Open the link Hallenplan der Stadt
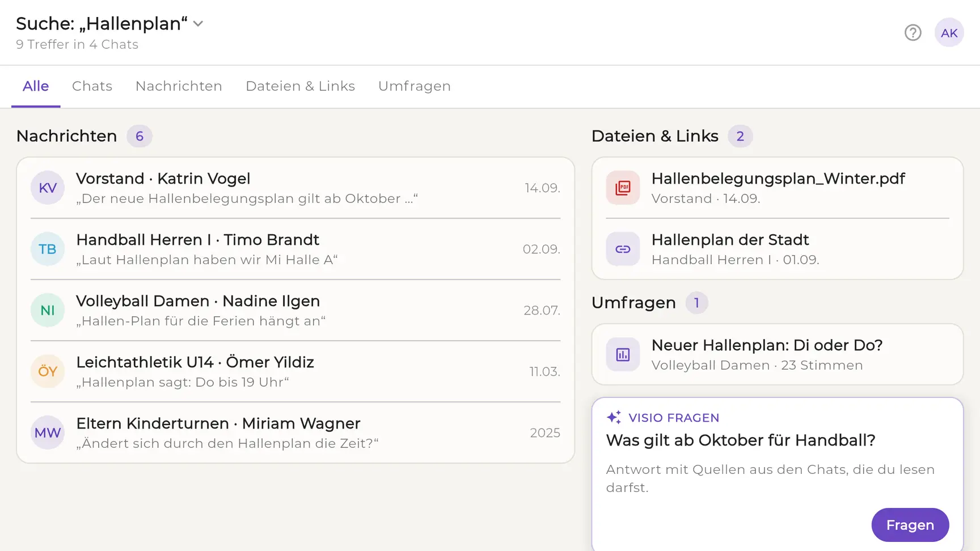 pyautogui.click(x=778, y=249)
